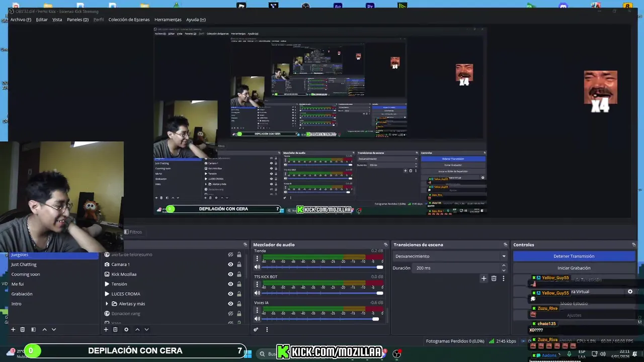Open the Ayuda menu
Screen dimensions: 644x362
(x=196, y=20)
